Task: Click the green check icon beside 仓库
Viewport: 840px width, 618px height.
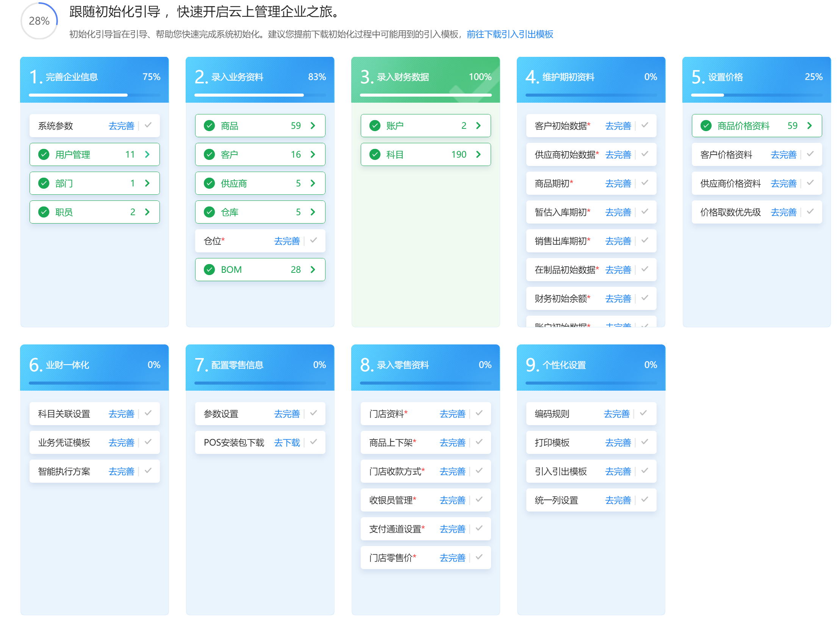Action: tap(210, 212)
